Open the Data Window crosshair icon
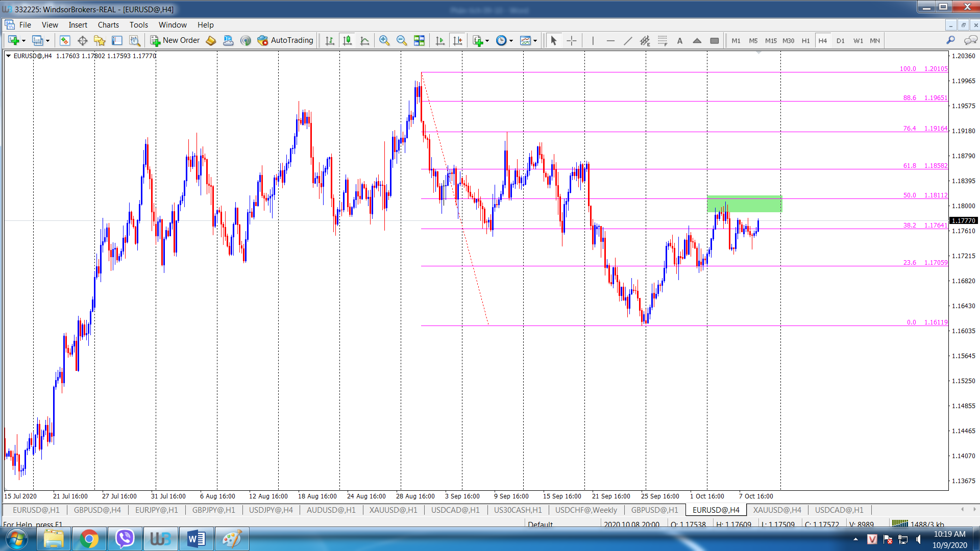The height and width of the screenshot is (551, 980). tap(82, 40)
